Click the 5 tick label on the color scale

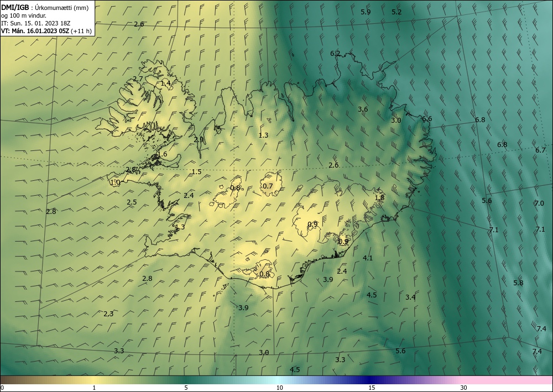[x=186, y=388]
